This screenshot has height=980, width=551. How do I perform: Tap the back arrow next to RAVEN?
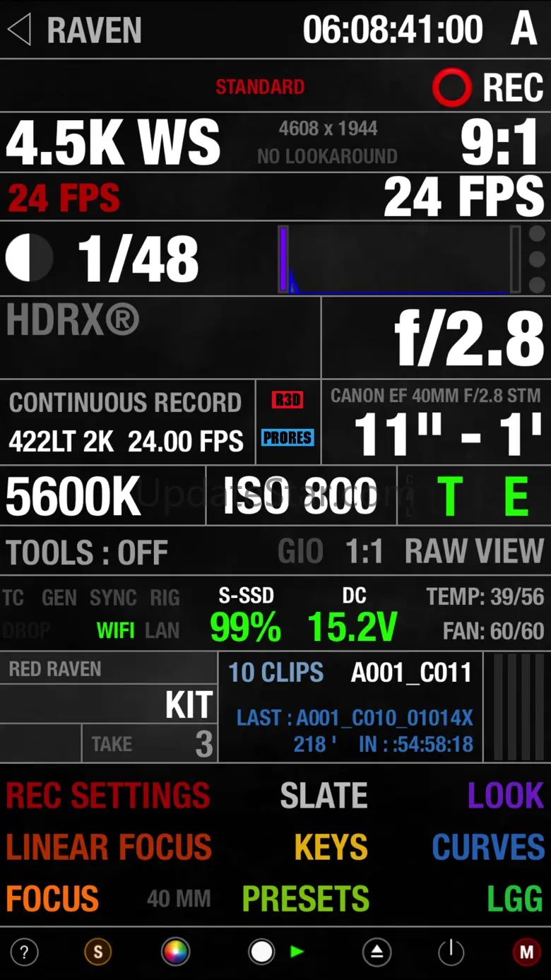[20, 30]
